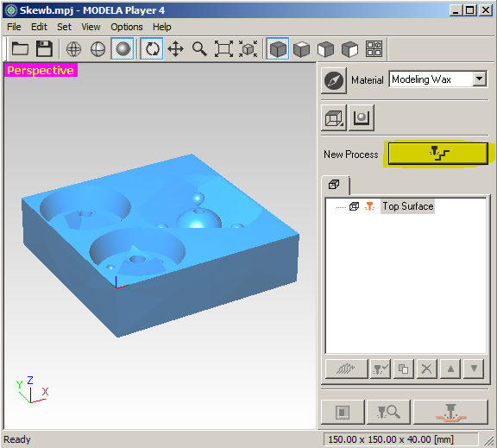This screenshot has width=497, height=448.
Task: Toggle the Perspective cube view
Action: [x=278, y=49]
